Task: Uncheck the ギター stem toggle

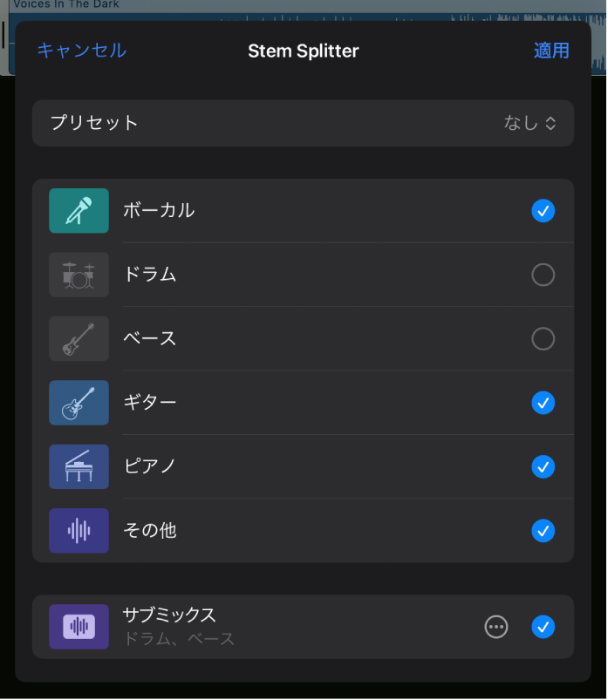Action: point(543,403)
